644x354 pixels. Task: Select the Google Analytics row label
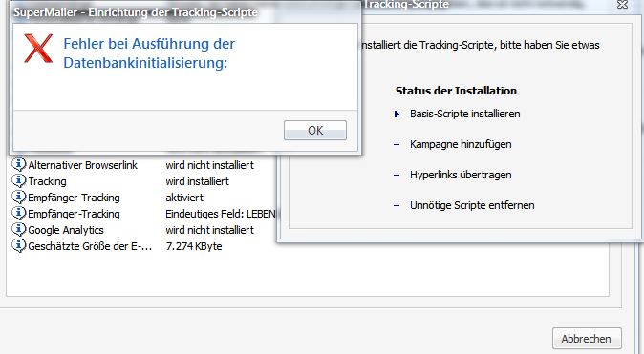(66, 230)
